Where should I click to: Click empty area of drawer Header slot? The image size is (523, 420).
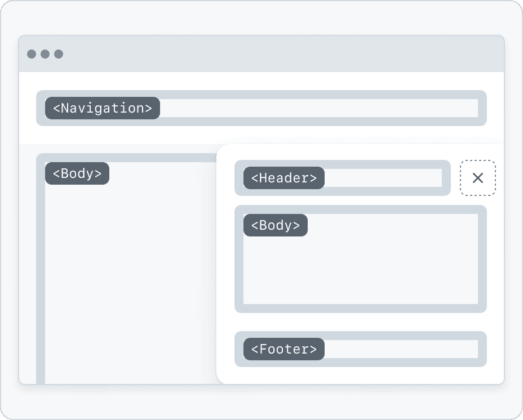[x=383, y=178]
